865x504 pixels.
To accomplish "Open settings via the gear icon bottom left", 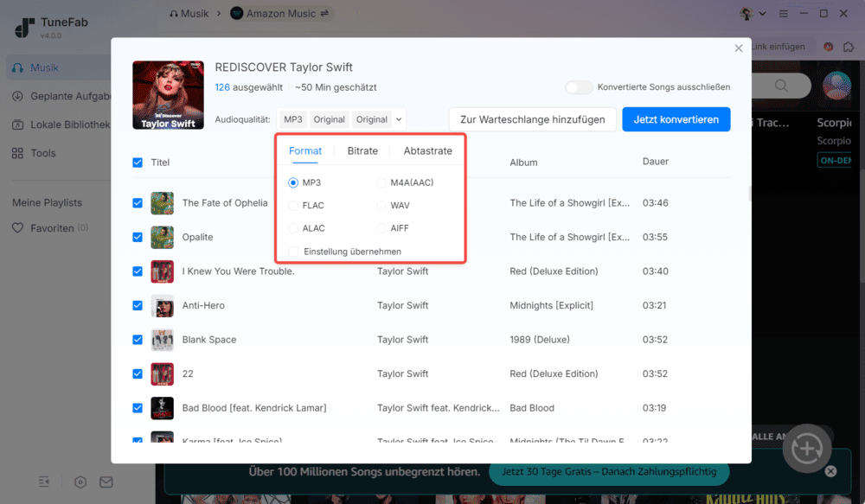I will coord(80,482).
